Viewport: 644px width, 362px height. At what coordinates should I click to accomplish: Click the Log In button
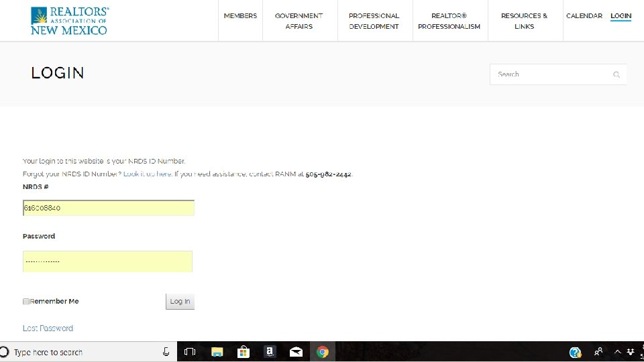pyautogui.click(x=180, y=301)
